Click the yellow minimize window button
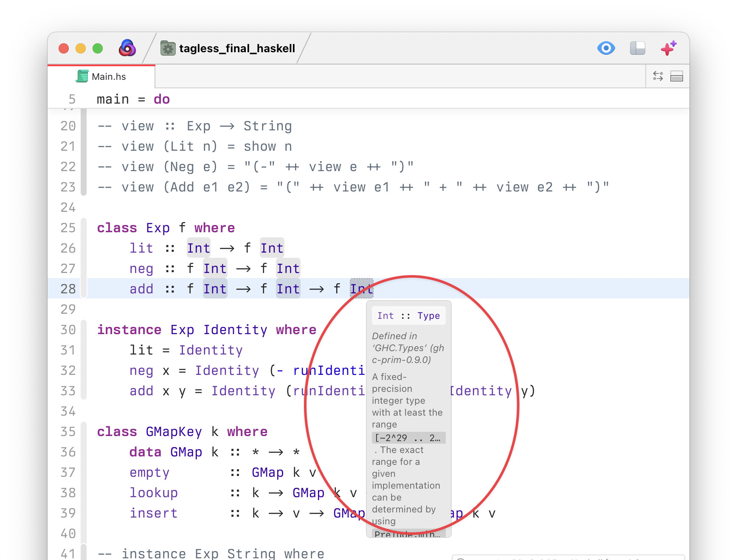Image resolution: width=737 pixels, height=560 pixels. coord(81,48)
